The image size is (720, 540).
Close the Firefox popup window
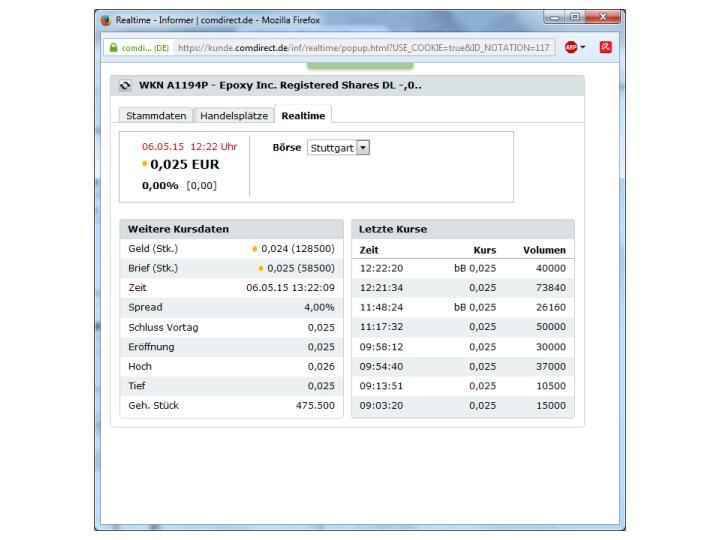tap(603, 17)
